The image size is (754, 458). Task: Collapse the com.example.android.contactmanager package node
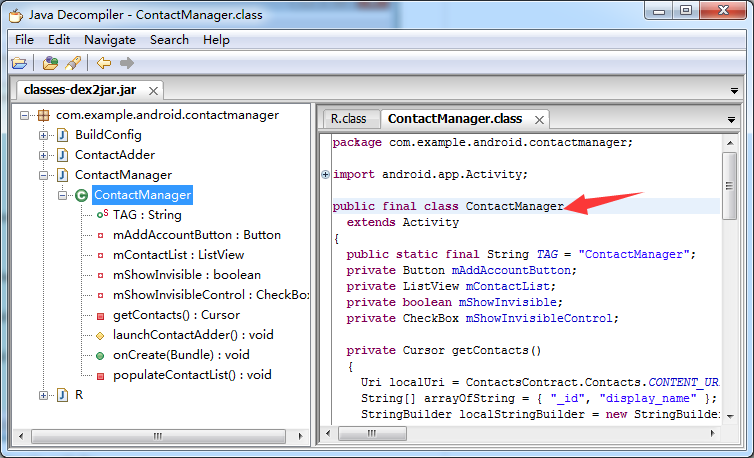tap(24, 115)
